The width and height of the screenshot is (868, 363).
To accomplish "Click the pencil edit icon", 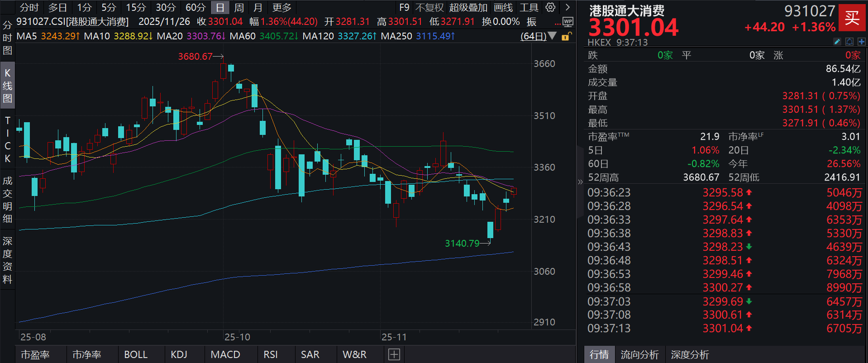I will click(x=837, y=42).
